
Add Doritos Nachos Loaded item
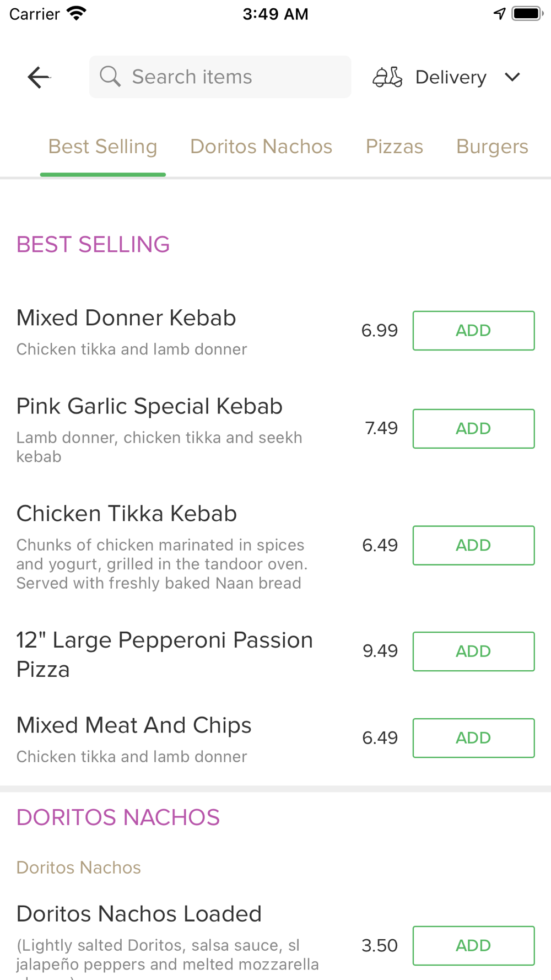coord(474,946)
